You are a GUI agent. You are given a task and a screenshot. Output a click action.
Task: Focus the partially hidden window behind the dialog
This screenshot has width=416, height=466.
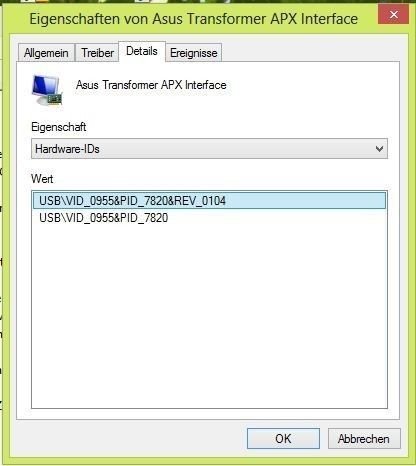point(1,233)
